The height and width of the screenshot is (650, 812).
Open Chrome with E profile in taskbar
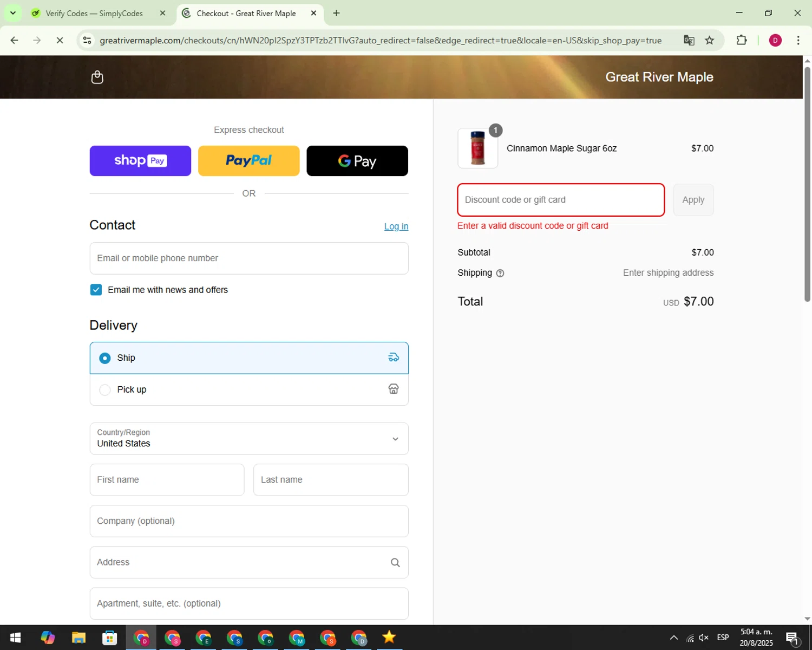(x=204, y=638)
